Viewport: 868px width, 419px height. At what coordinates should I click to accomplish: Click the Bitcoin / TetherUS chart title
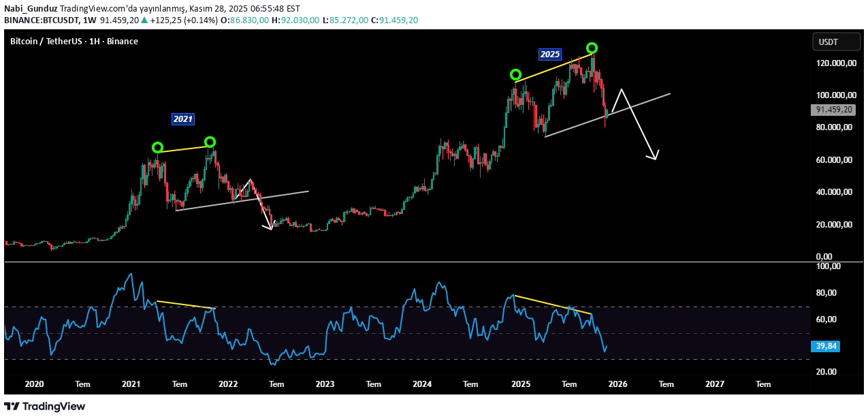click(x=74, y=42)
